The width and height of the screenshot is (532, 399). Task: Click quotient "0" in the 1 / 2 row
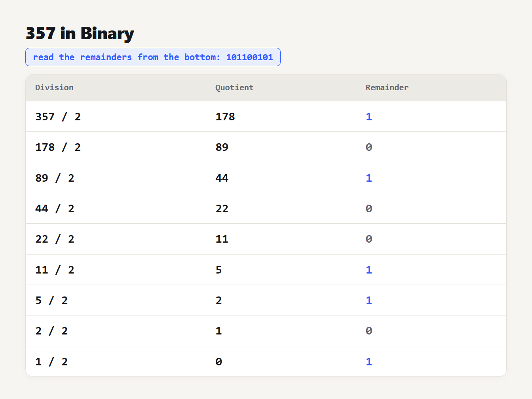tap(219, 362)
